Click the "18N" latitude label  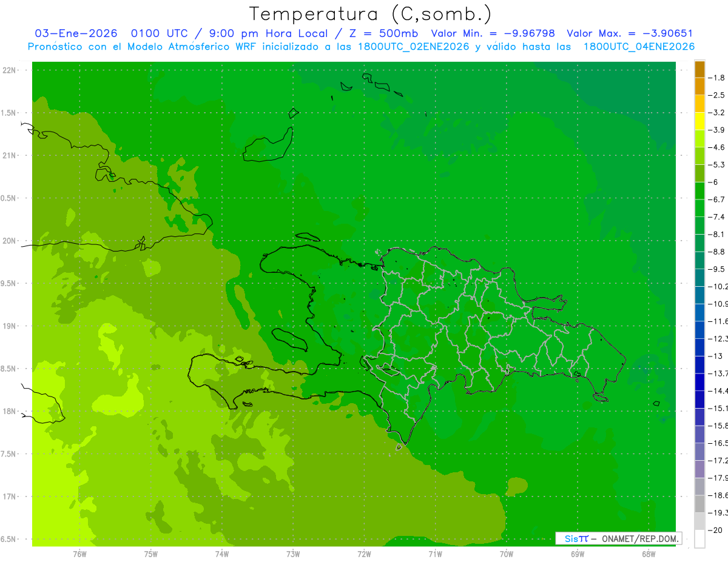(x=9, y=412)
